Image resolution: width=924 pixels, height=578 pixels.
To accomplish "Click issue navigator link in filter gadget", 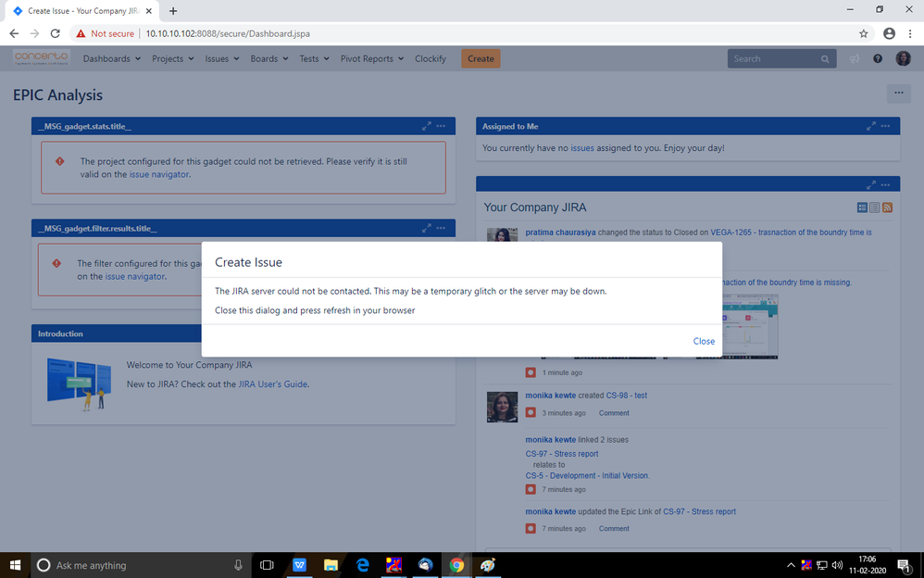I will coord(135,276).
